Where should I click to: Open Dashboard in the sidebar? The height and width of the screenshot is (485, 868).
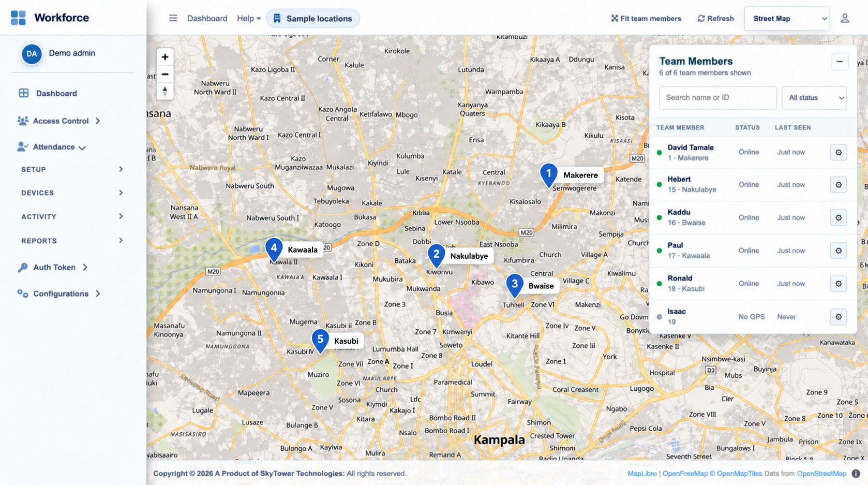click(x=48, y=93)
